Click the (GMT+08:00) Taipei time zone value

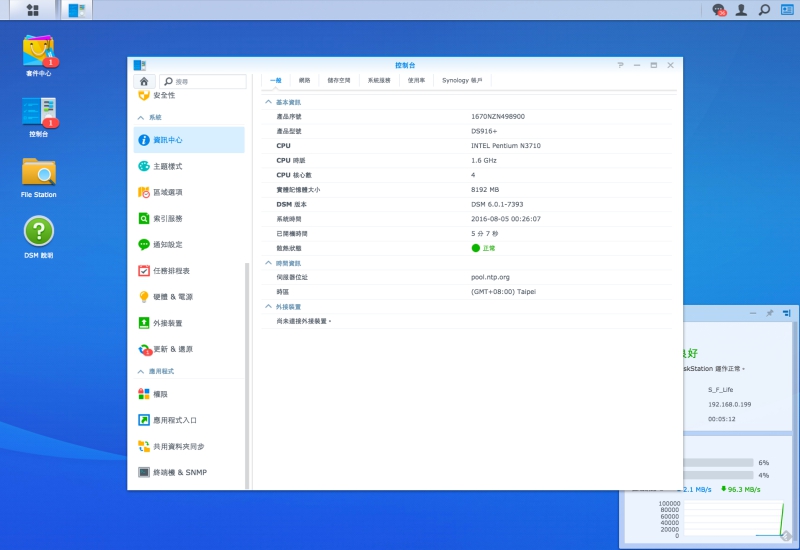pos(503,292)
